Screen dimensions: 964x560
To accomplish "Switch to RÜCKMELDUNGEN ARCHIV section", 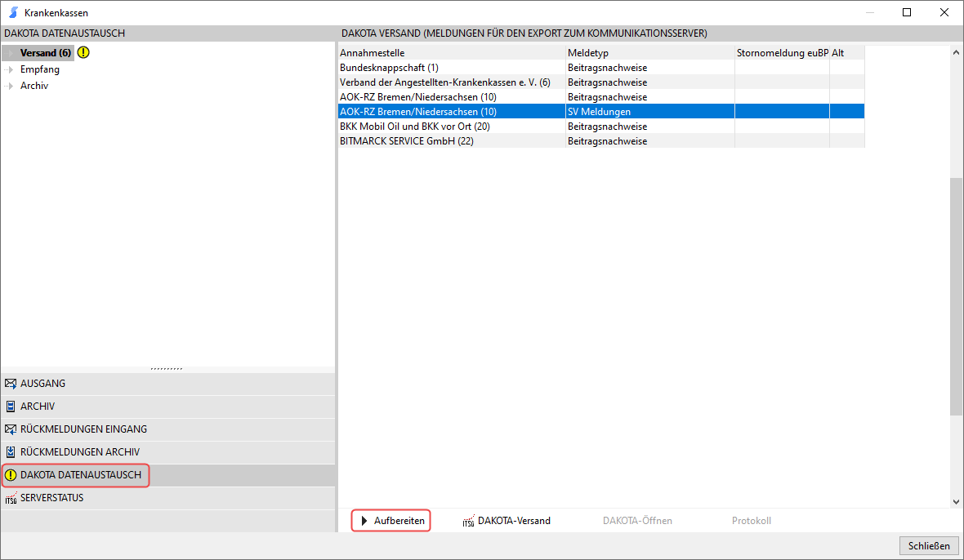I will pyautogui.click(x=167, y=452).
